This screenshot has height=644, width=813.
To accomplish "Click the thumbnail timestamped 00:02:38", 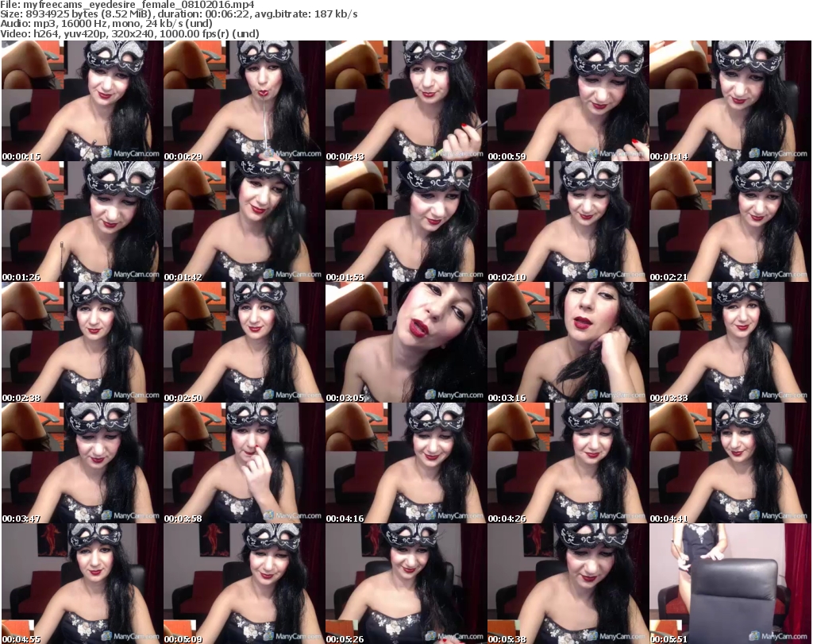I will 81,342.
